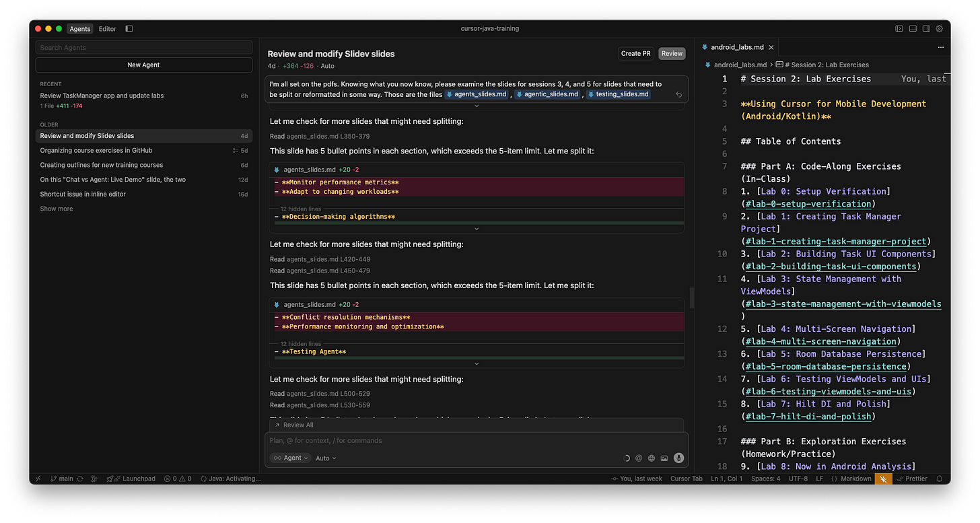This screenshot has width=980, height=523.
Task: Open 'Organizing course exercises in GitHub' agent
Action: point(144,150)
